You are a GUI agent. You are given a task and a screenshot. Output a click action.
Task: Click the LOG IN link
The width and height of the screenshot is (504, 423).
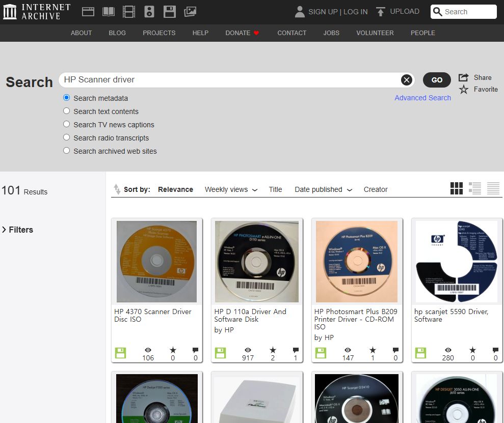[356, 12]
